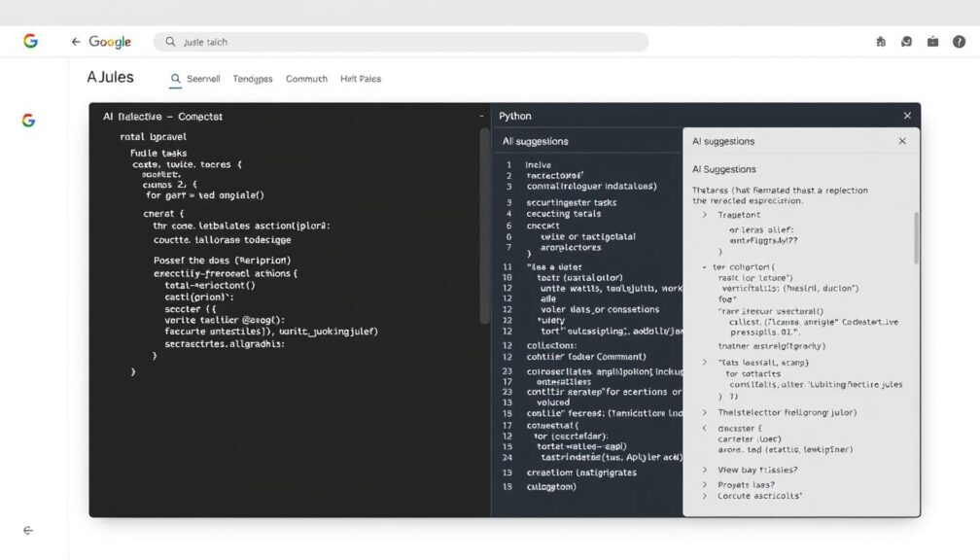Click the chat bubble icon top right
Viewport: 980px width, 560px height.
click(907, 41)
